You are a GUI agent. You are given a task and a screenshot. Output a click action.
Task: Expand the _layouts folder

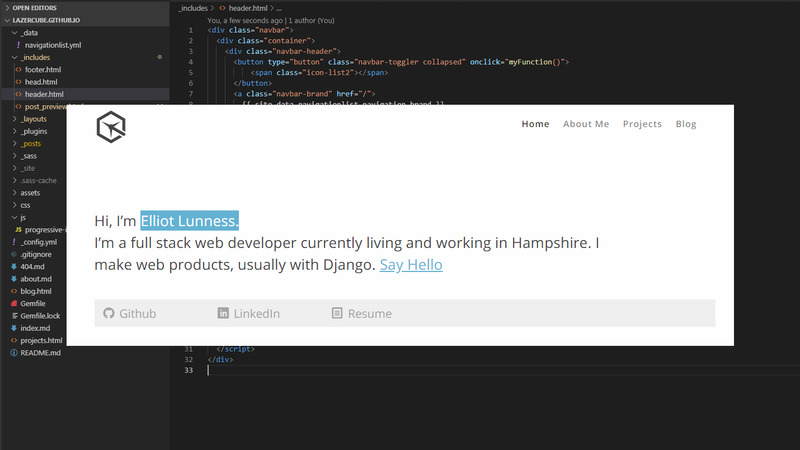click(x=14, y=119)
